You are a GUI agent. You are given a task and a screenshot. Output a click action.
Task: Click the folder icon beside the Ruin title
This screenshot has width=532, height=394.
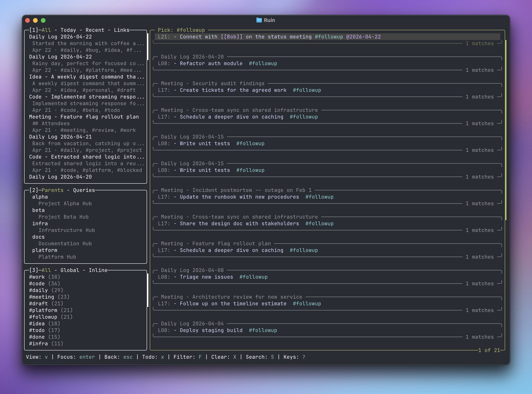click(x=259, y=20)
